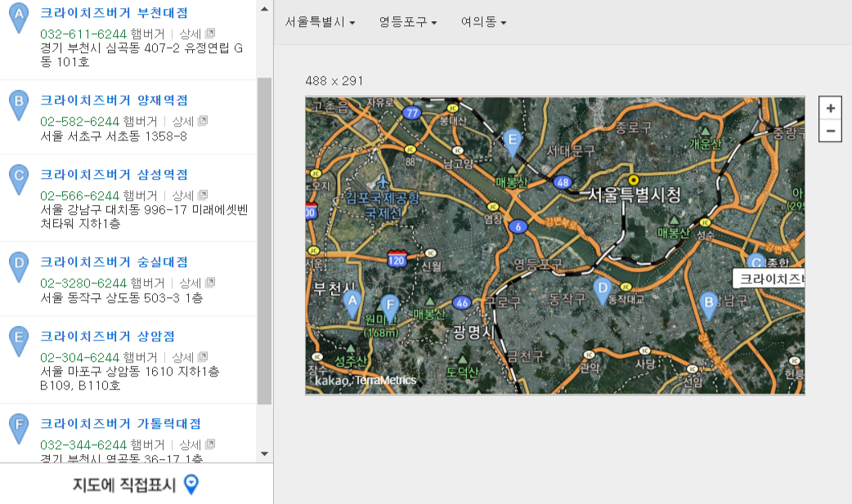Screen dimensions: 852x504
Task: Click phone number 02-582-6244
Action: [x=79, y=121]
